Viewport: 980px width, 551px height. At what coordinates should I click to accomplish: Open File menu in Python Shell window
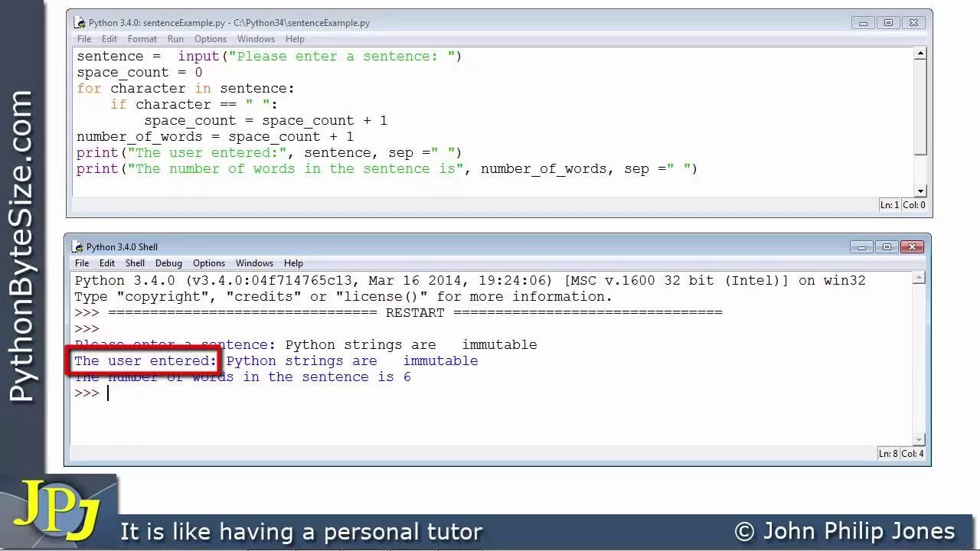(x=82, y=263)
